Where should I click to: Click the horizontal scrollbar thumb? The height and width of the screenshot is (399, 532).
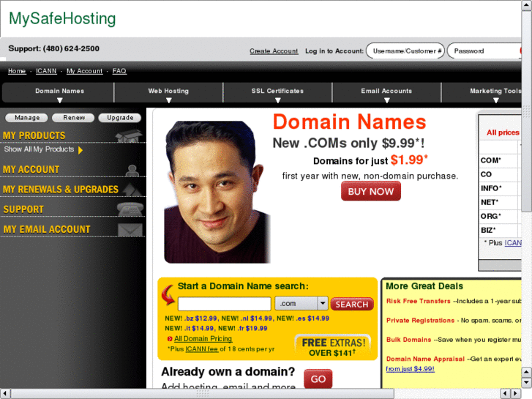[x=203, y=393]
